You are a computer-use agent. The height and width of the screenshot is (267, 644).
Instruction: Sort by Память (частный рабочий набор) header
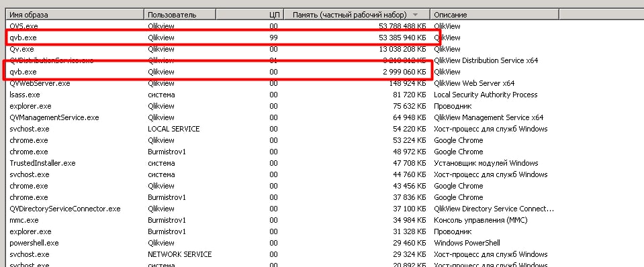click(357, 15)
